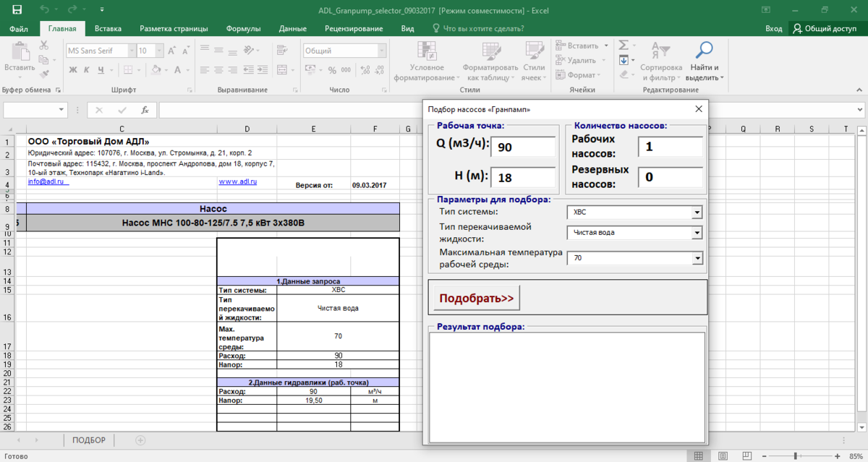Click the zoom slider in the status bar
The width and height of the screenshot is (868, 462).
(795, 455)
